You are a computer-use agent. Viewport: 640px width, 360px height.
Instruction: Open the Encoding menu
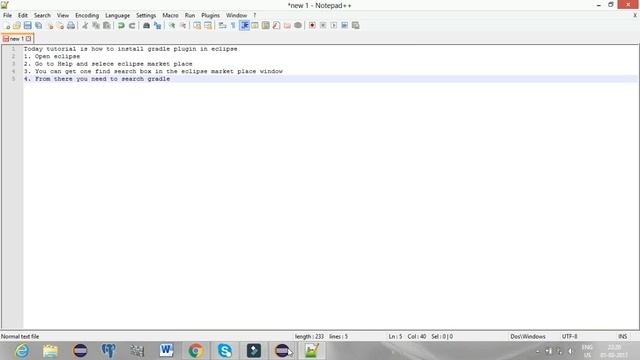87,16
